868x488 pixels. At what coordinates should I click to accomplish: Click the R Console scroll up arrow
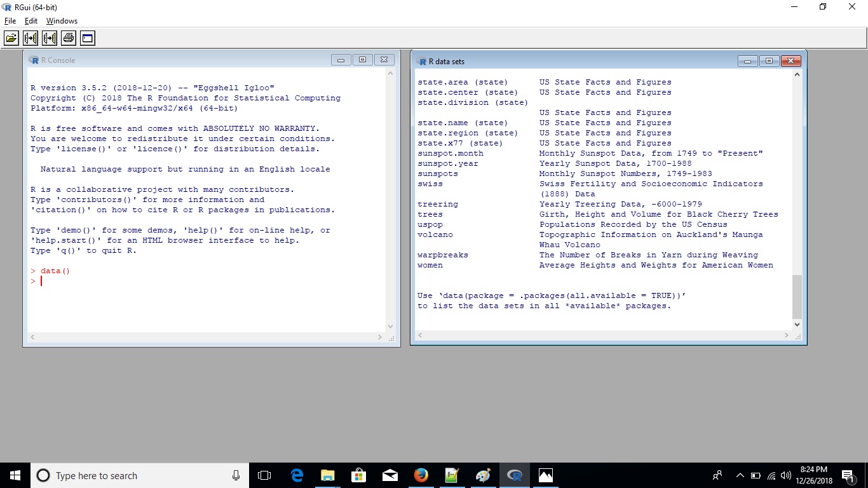point(391,73)
